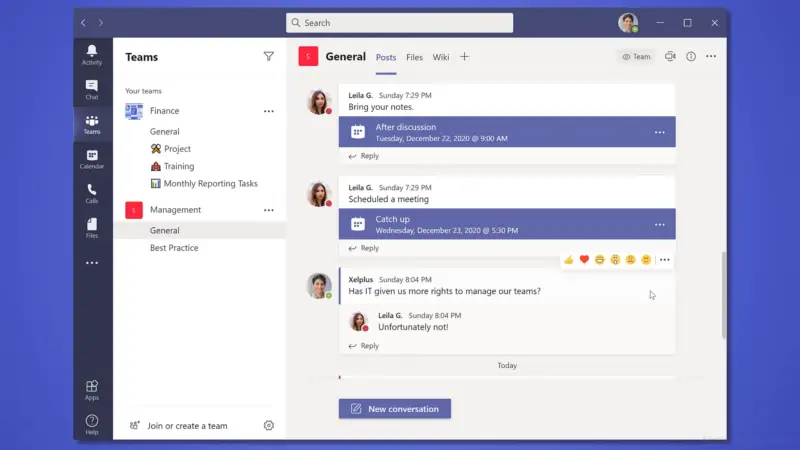This screenshot has width=800, height=450.
Task: Click the filter teams funnel icon
Action: (x=268, y=57)
